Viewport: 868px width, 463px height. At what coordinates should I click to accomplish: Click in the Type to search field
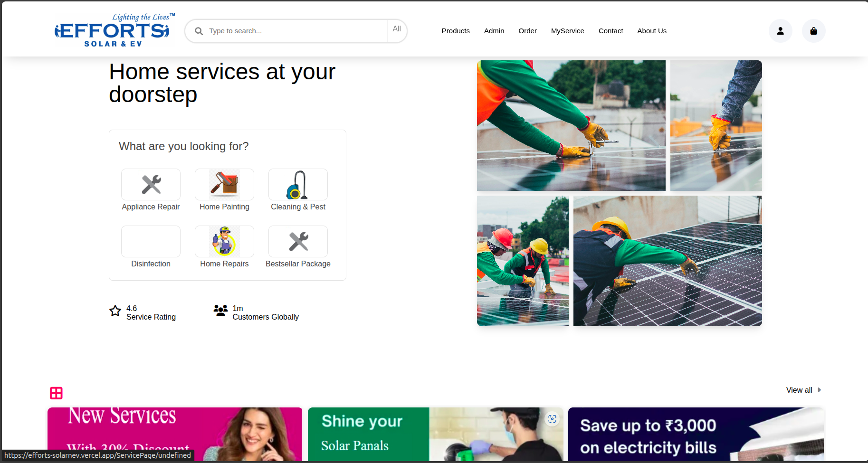295,31
